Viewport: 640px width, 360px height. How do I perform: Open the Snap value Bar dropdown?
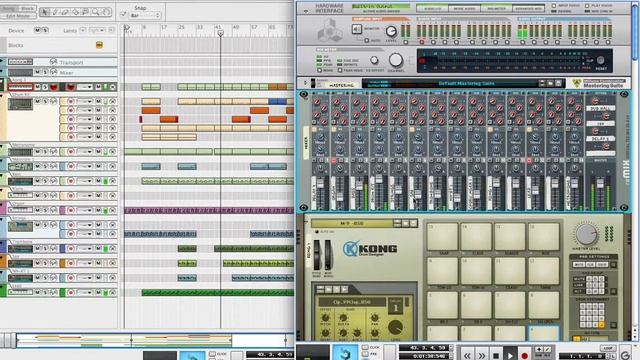point(144,16)
